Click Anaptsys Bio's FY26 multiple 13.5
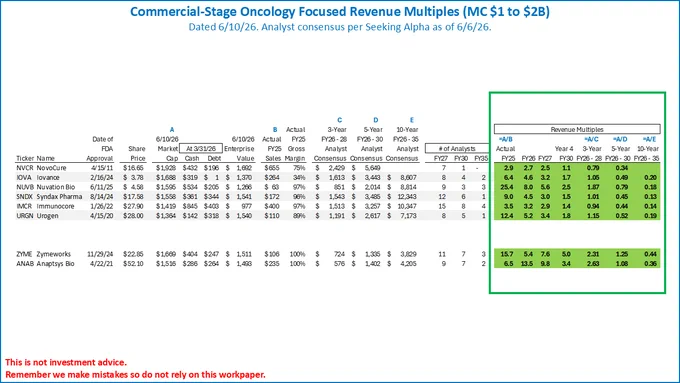The image size is (680, 383). click(527, 263)
